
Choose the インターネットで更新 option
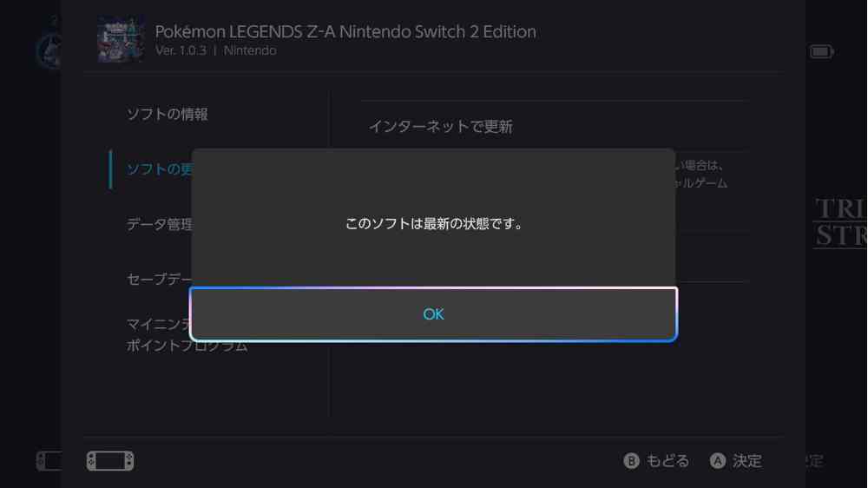(x=441, y=127)
